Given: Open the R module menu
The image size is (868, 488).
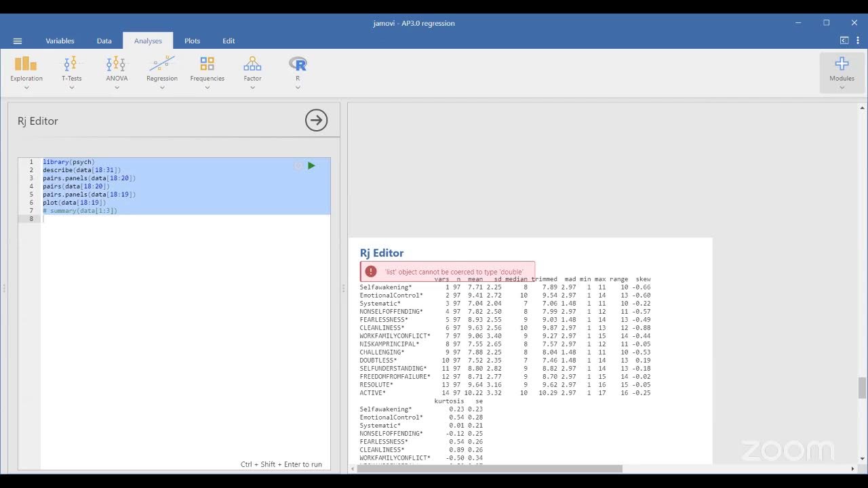Looking at the screenshot, I should click(297, 73).
